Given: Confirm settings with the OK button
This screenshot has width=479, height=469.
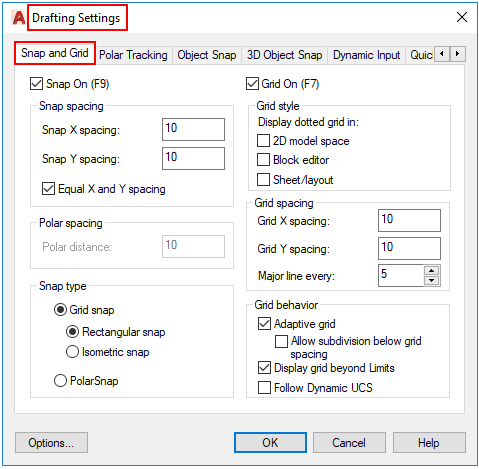Looking at the screenshot, I should [x=270, y=443].
